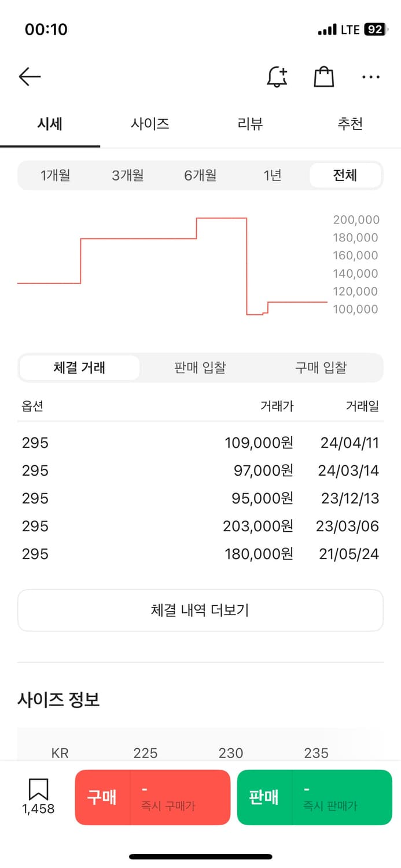Select the 1개월 chart period

click(x=56, y=175)
